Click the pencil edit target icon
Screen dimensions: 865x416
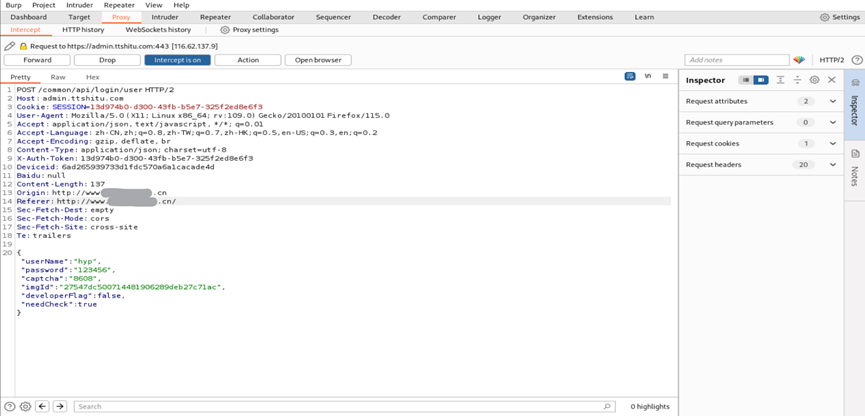(x=9, y=46)
